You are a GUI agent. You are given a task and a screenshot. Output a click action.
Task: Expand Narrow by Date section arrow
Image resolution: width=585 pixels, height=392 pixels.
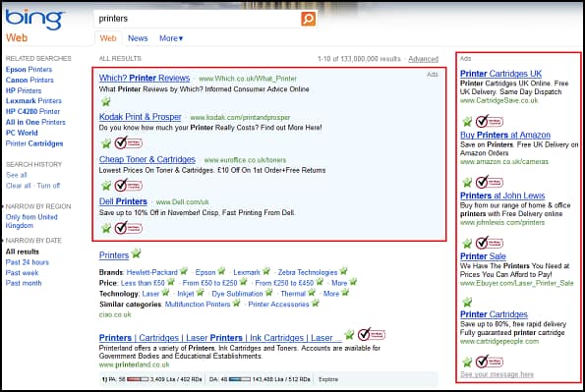tap(3, 241)
